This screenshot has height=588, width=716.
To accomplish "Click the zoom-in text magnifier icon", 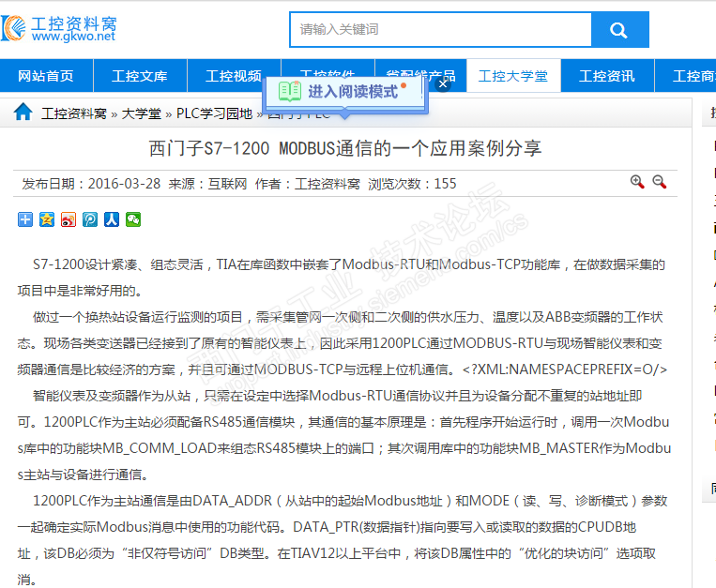I will click(637, 182).
